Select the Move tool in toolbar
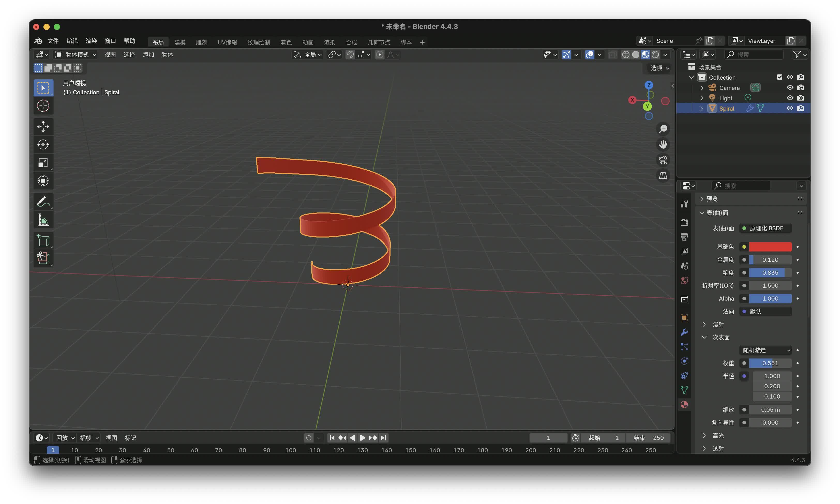This screenshot has width=840, height=504. (43, 127)
